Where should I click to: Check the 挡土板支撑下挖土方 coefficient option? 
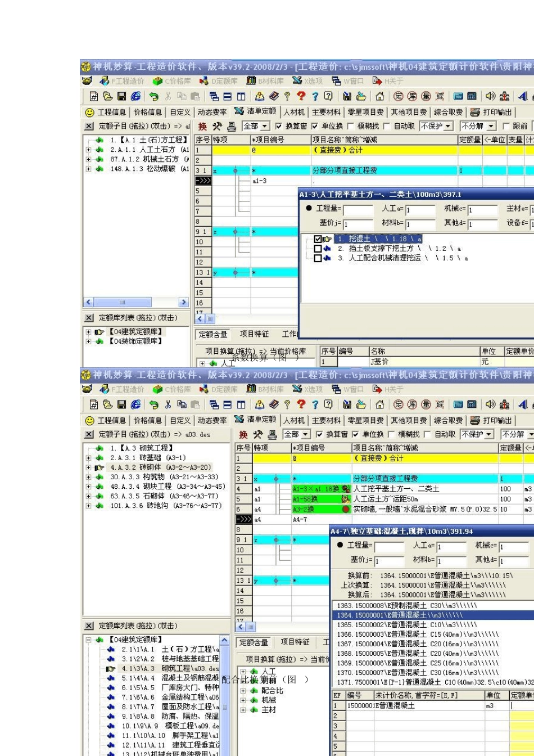pyautogui.click(x=318, y=249)
